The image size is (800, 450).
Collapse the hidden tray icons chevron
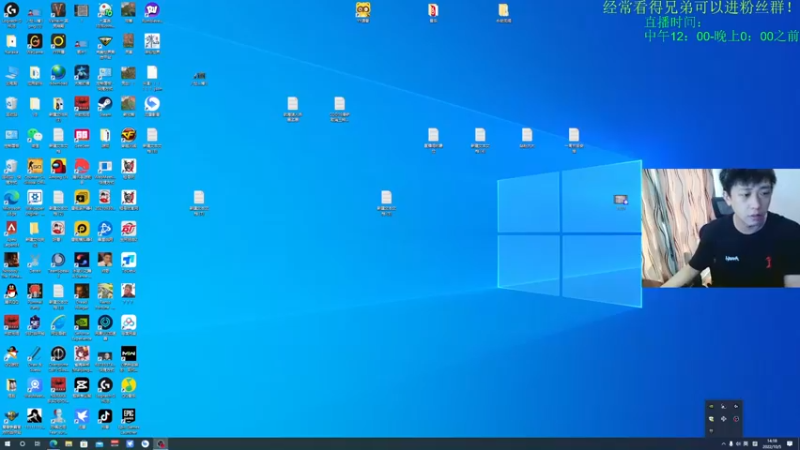tap(723, 444)
